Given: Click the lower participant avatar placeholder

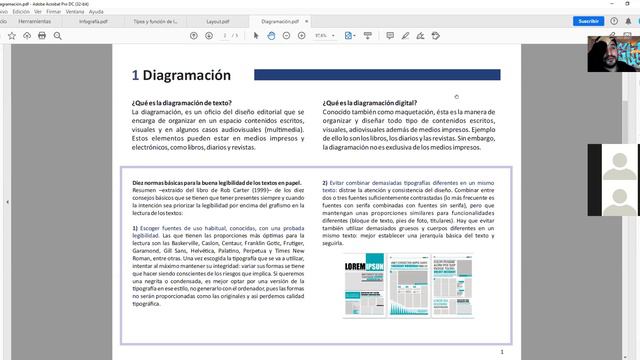Looking at the screenshot, I should [620, 201].
